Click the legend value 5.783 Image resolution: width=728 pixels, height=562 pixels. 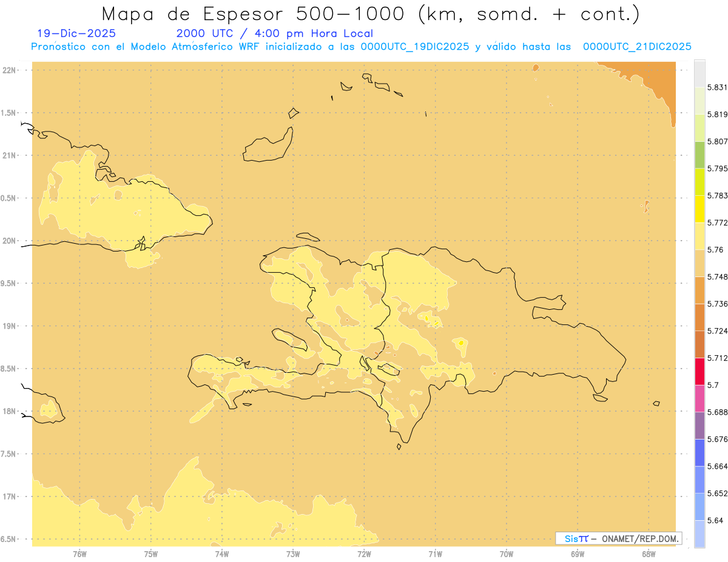[x=718, y=195]
